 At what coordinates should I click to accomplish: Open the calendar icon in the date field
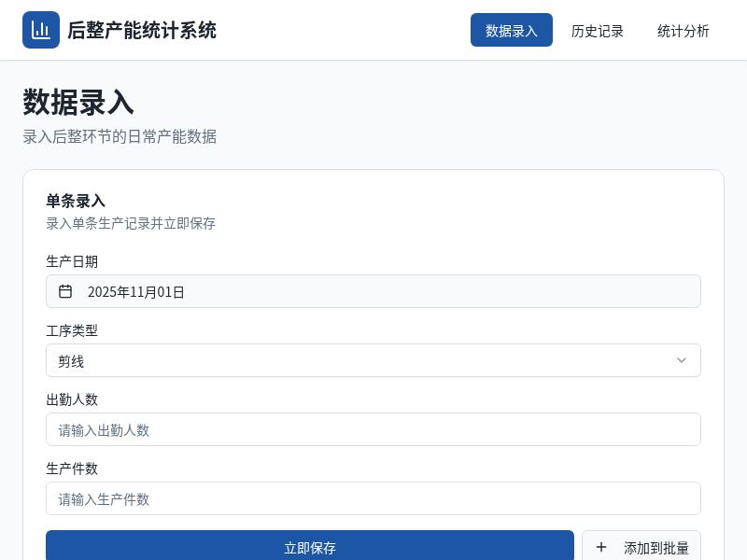tap(65, 291)
